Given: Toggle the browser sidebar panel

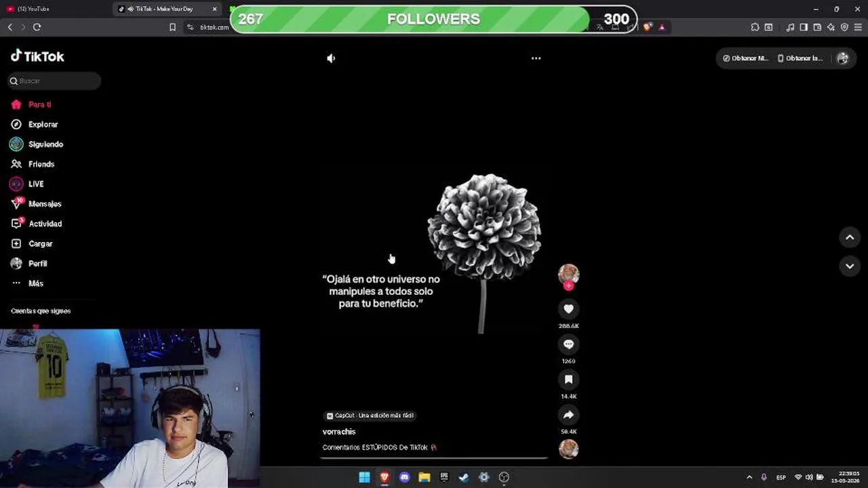Looking at the screenshot, I should coord(804,27).
